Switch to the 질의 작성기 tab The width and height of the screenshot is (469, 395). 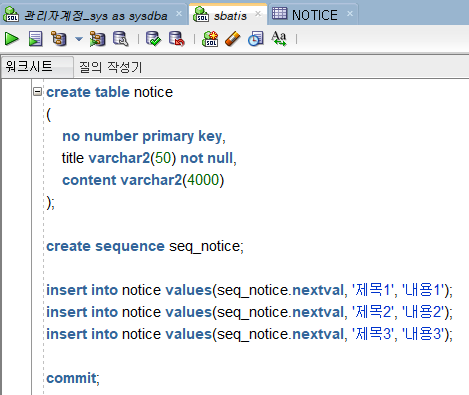(110, 67)
